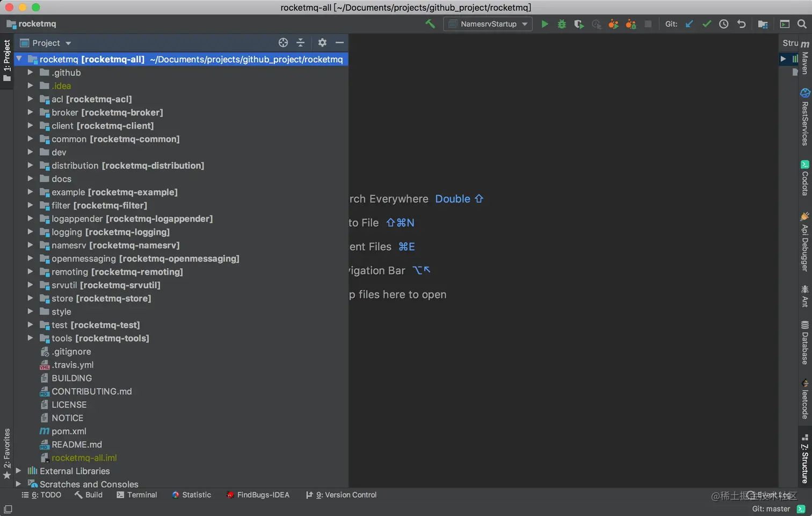Select the rocketmq-all.iml file

click(x=84, y=458)
